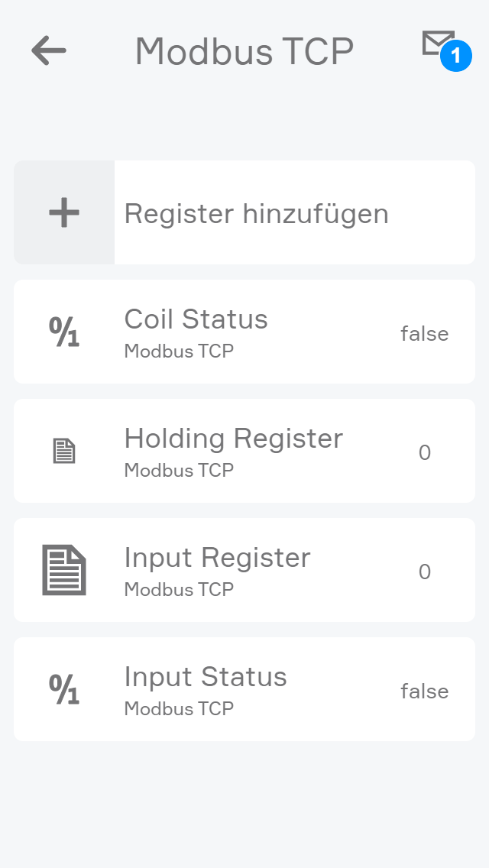Select the small Holding Register document icon
Screen dimensions: 489x868
64,452
